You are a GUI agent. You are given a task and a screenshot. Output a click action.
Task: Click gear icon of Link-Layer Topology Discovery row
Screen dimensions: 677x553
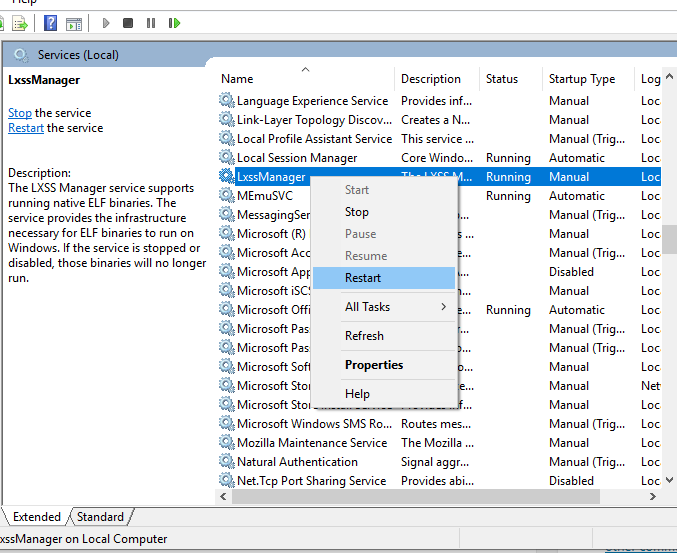(226, 119)
